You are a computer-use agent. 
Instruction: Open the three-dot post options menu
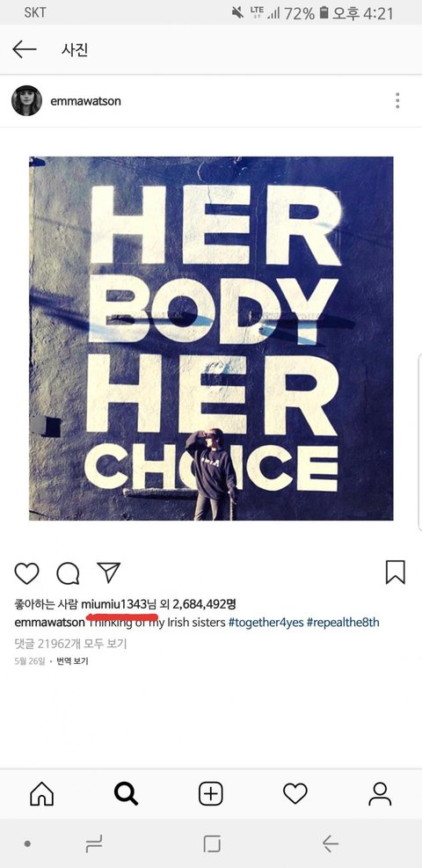397,101
